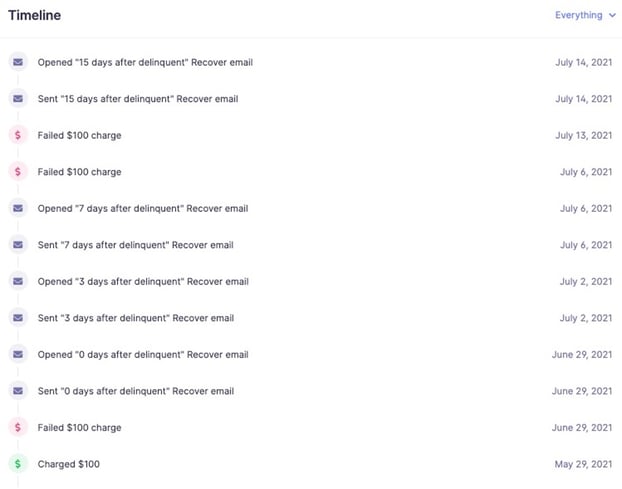Screen dimensions: 622x489
Task: Click July 2, 2021 date on Opened "3 days" row
Action: click(586, 281)
